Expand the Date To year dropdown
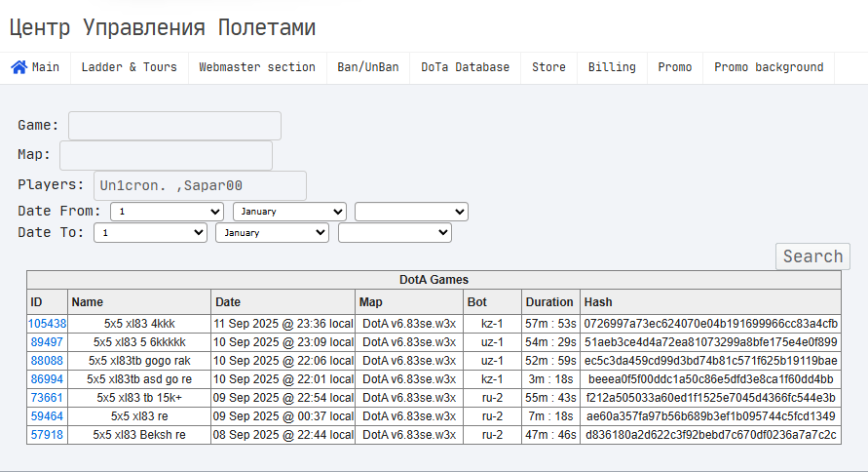This screenshot has height=472, width=868. [x=395, y=233]
